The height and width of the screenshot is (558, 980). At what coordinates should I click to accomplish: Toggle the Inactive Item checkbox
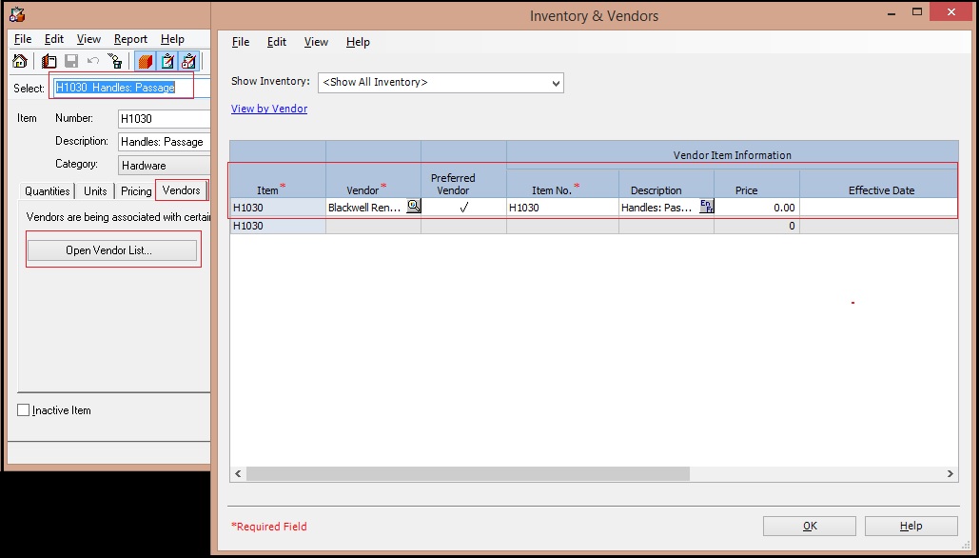tap(24, 410)
